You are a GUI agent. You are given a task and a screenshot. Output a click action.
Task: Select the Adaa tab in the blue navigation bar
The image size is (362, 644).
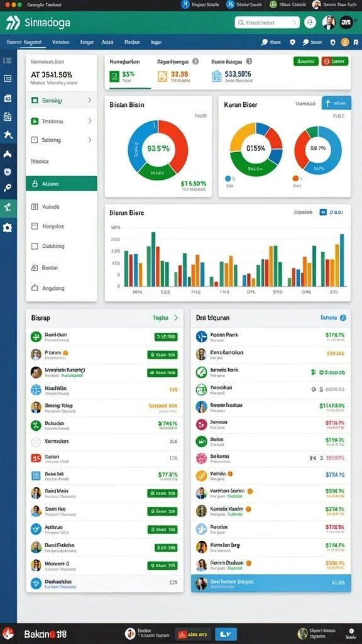107,42
